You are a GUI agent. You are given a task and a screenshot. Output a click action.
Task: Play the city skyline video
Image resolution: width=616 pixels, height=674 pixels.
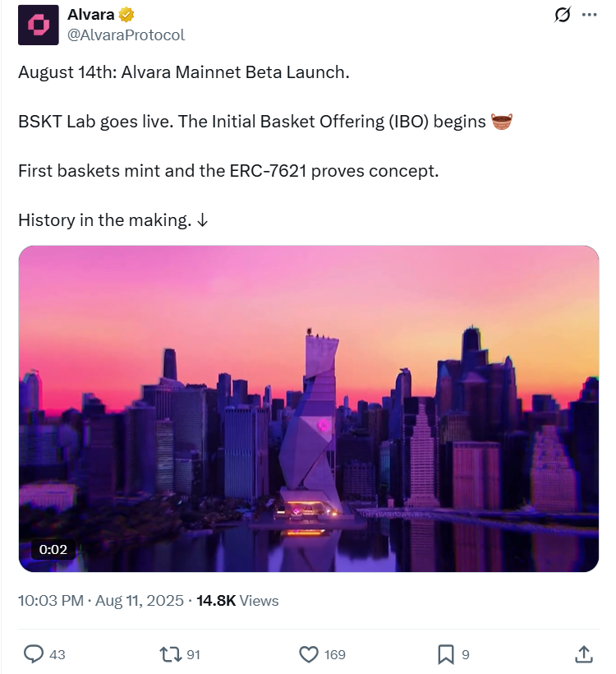click(x=309, y=409)
